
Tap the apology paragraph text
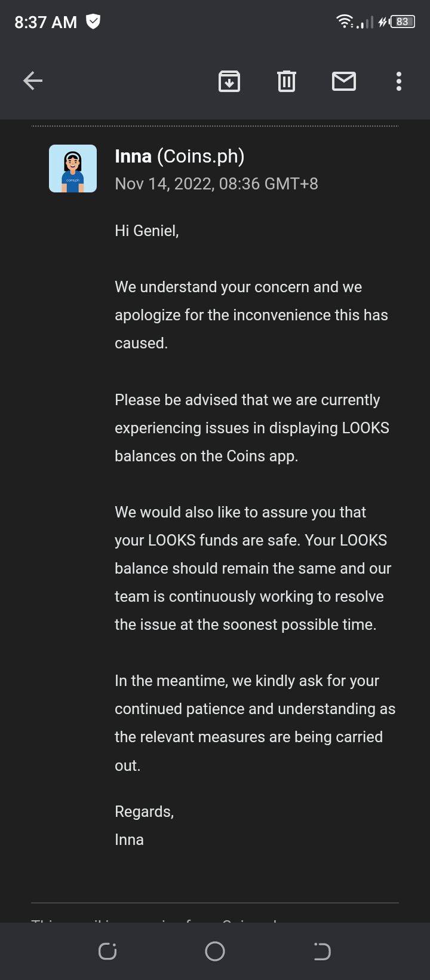[x=251, y=315]
